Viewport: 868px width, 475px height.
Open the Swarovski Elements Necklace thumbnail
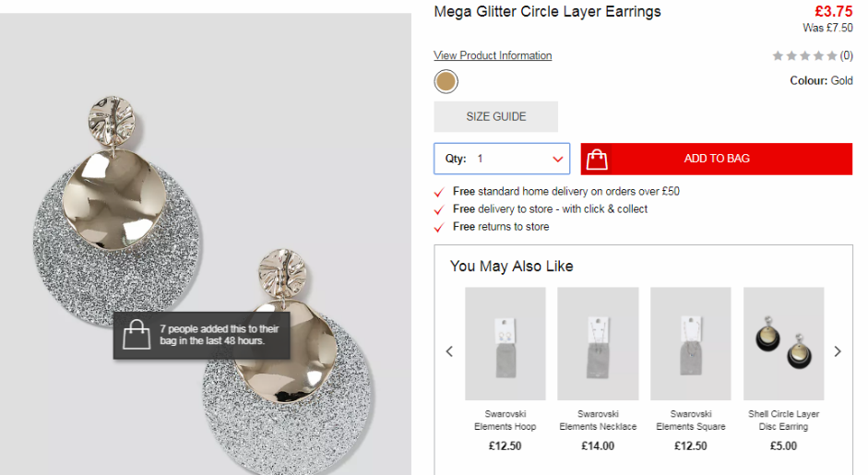(x=598, y=343)
